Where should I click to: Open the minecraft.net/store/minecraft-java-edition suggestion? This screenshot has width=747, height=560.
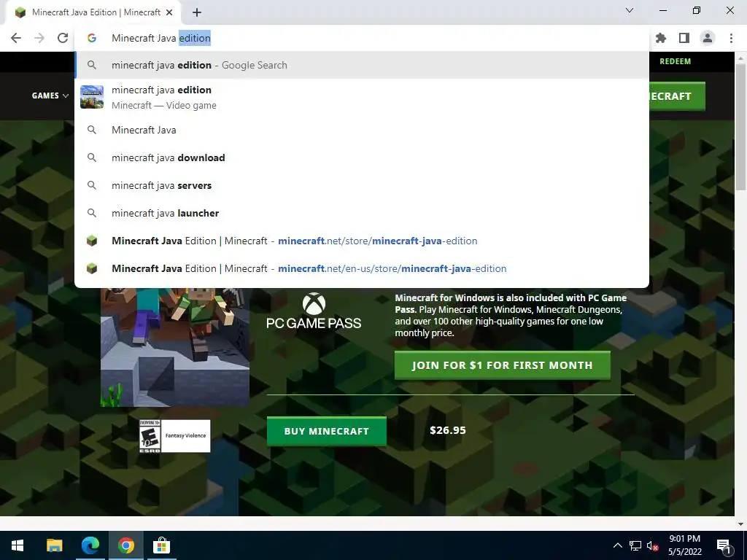point(362,241)
